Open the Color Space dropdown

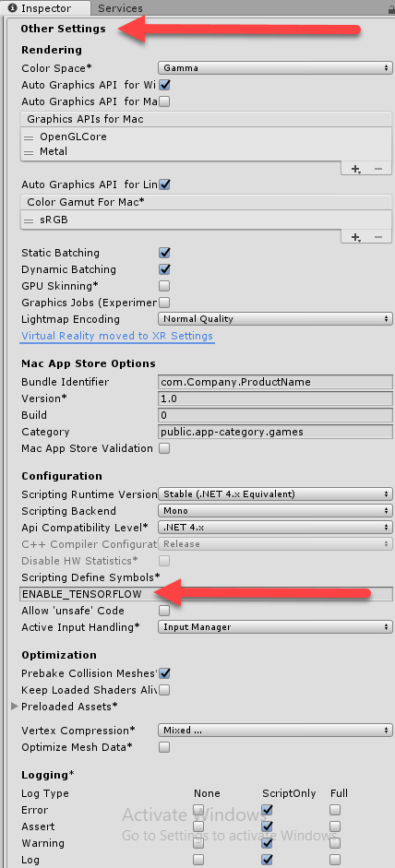click(275, 68)
